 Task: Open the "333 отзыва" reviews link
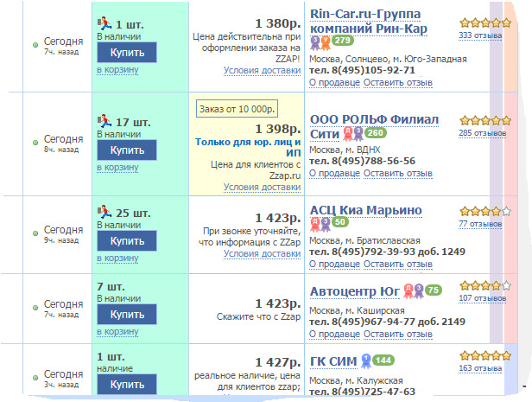tap(482, 35)
